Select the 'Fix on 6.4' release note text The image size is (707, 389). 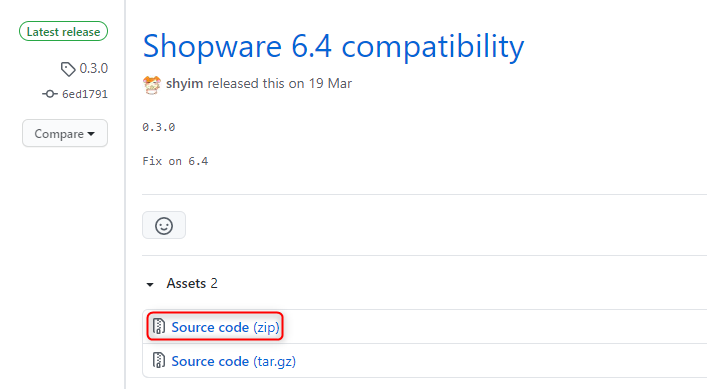click(x=175, y=161)
